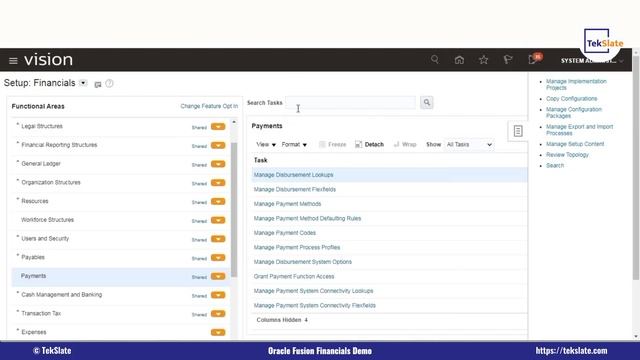Open the Cash Management and Banking actions dropdown
The height and width of the screenshot is (360, 640).
[x=218, y=295]
